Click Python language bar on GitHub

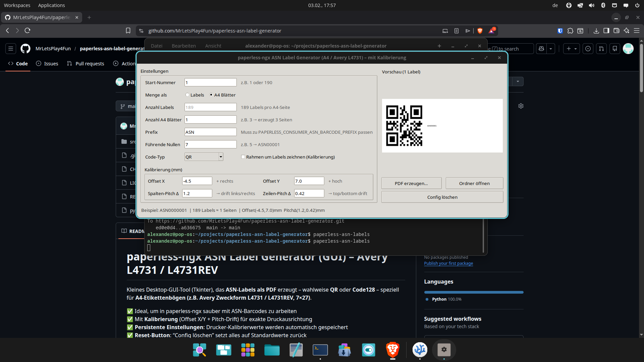(x=474, y=292)
